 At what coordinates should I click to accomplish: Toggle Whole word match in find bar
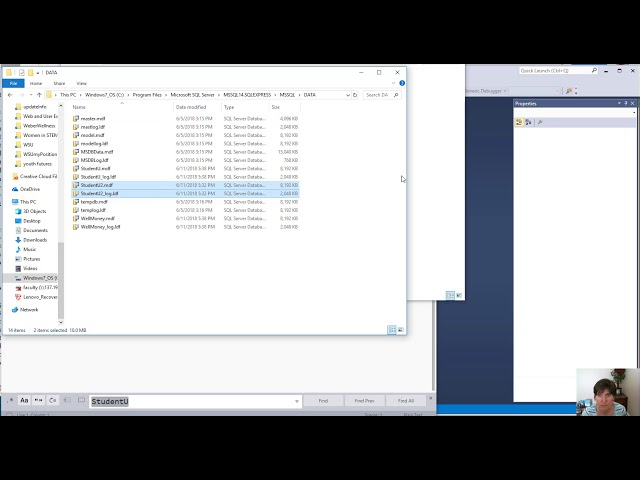38,400
